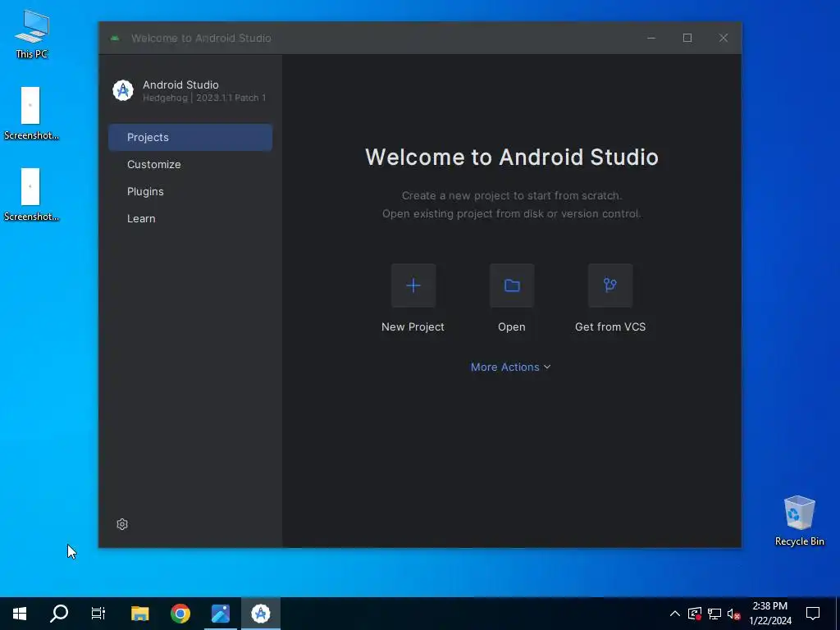The image size is (840, 630).
Task: Open the Windows Start menu
Action: [20, 614]
